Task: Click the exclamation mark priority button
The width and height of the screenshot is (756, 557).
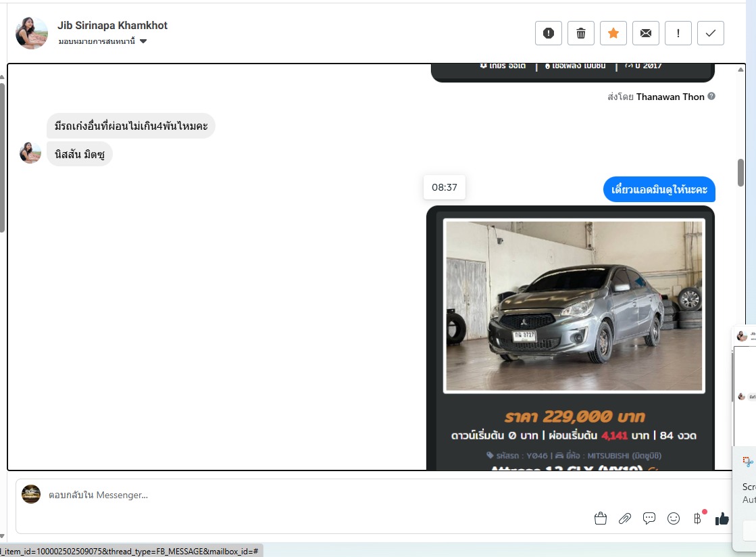Action: pos(678,33)
